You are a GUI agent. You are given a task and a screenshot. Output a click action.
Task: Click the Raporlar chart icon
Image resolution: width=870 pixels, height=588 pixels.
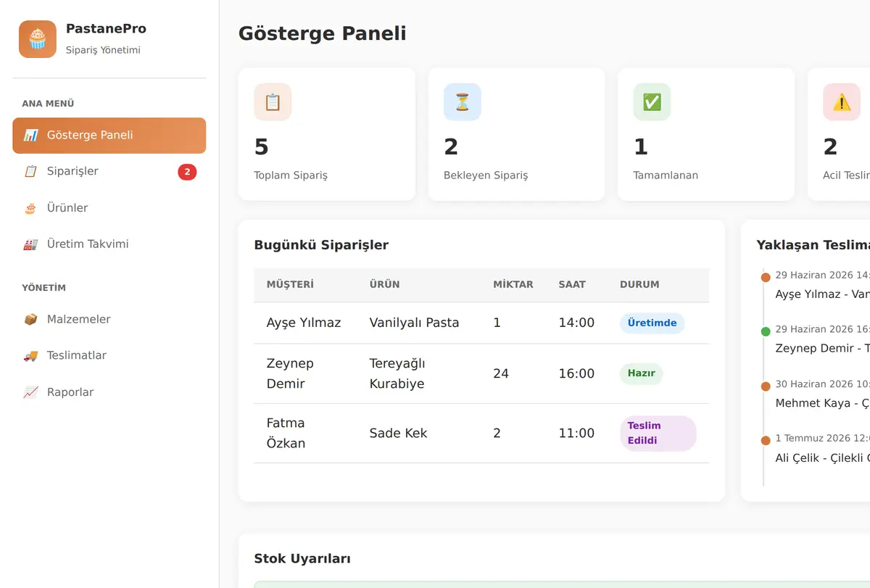30,392
